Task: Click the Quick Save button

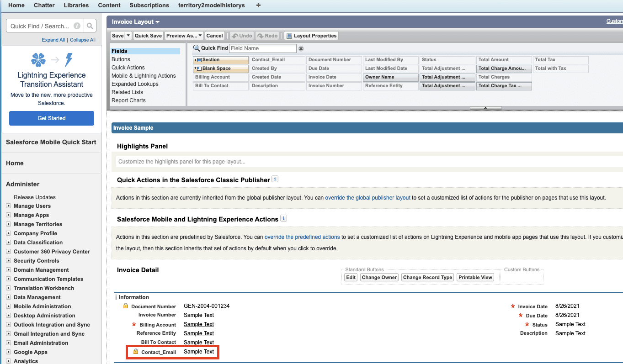Action: point(148,36)
